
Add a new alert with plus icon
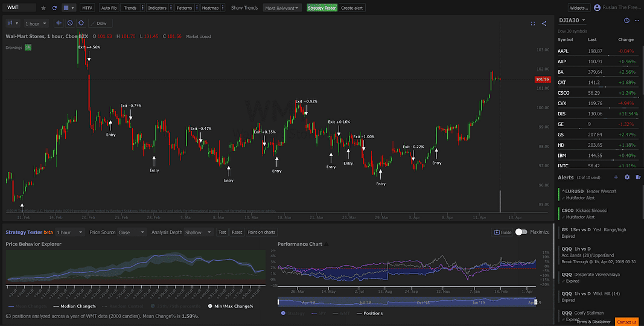[616, 177]
